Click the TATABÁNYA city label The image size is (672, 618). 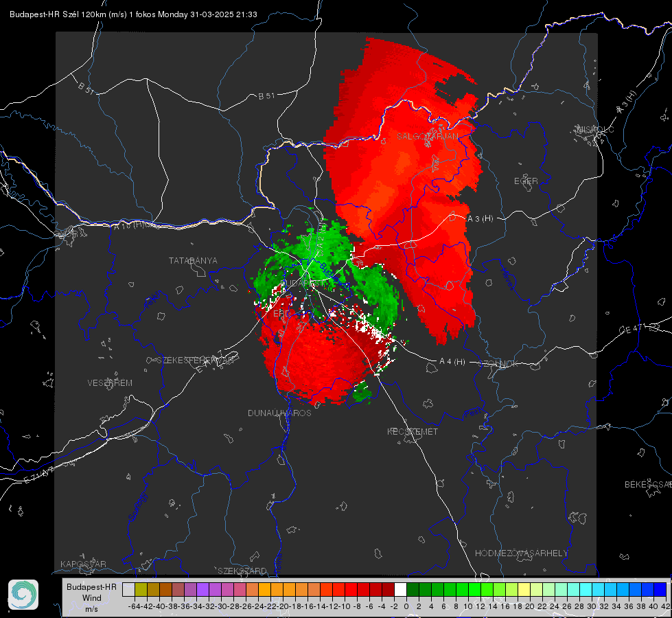click(x=193, y=261)
